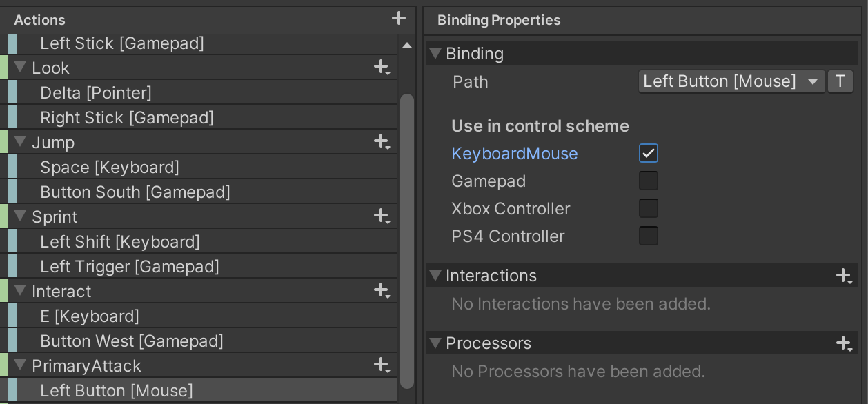868x404 pixels.
Task: Add a new action with the Actions plus
Action: pos(399,19)
